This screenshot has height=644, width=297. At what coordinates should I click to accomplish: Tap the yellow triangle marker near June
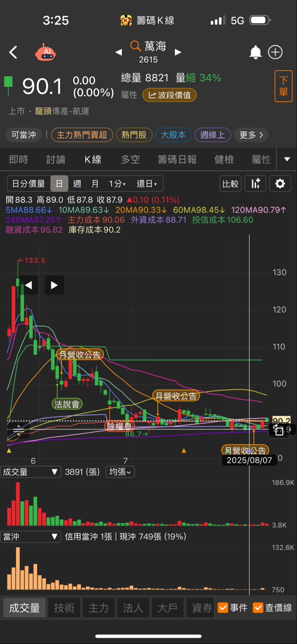tap(9, 450)
